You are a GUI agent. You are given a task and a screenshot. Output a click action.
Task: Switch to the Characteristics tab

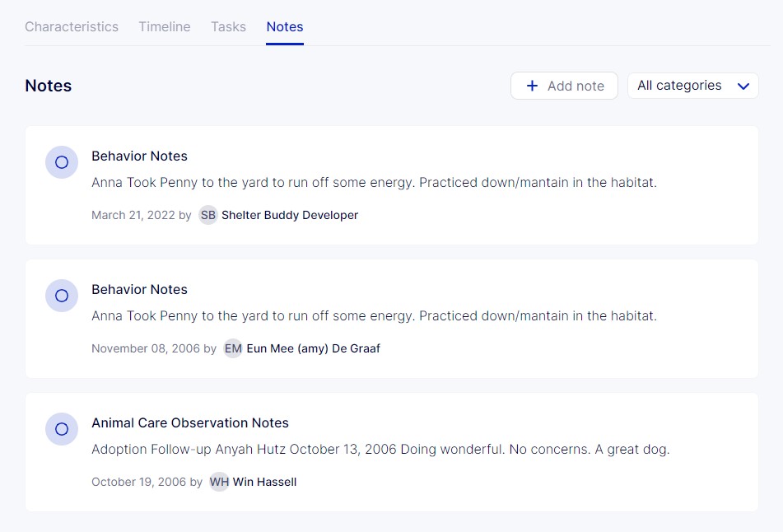coord(72,26)
